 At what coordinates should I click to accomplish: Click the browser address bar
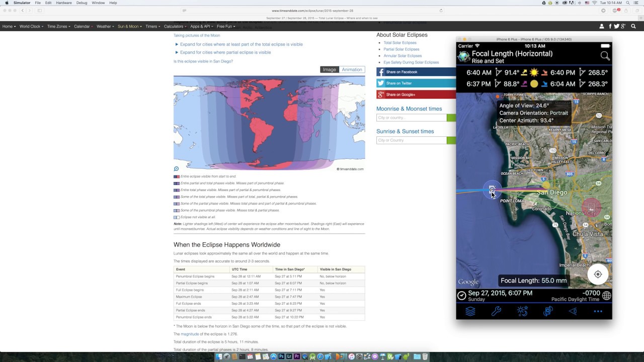(x=312, y=10)
